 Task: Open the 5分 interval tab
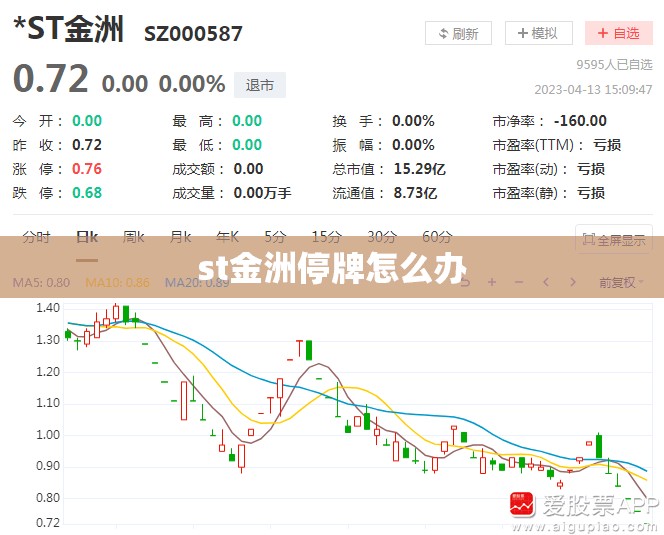click(x=275, y=237)
